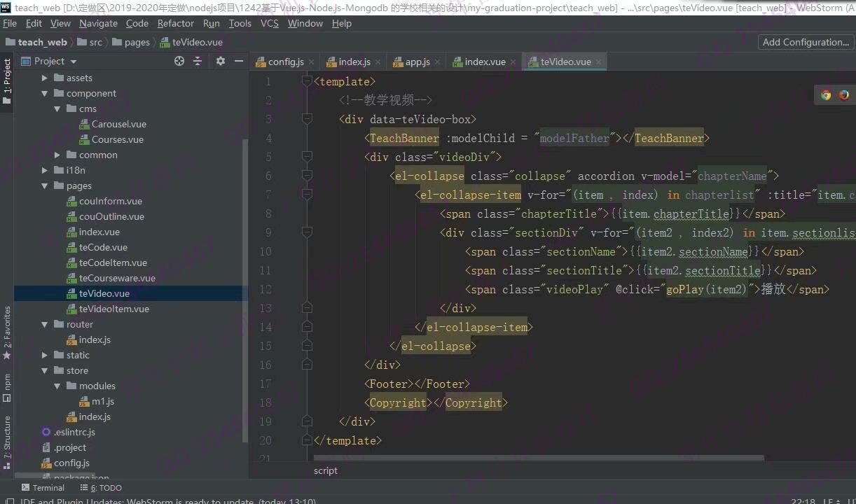The height and width of the screenshot is (504, 856).
Task: Click the Project panel vertical scrollbar
Action: coord(244,290)
